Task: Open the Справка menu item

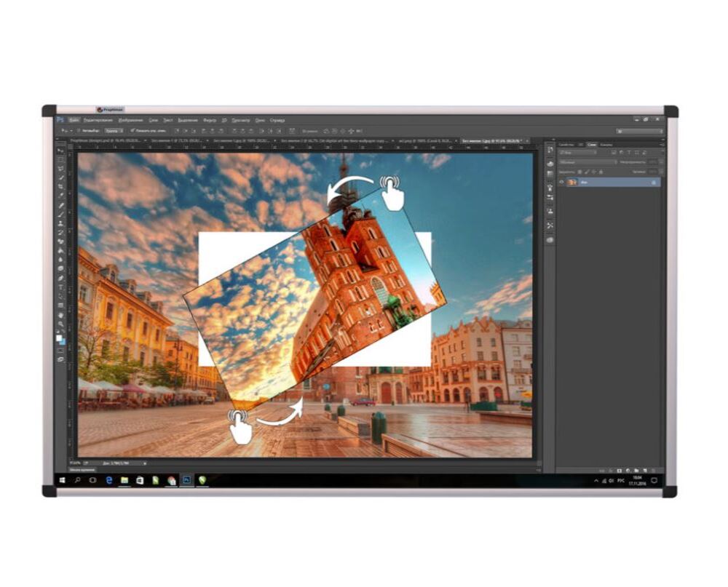Action: tap(277, 120)
